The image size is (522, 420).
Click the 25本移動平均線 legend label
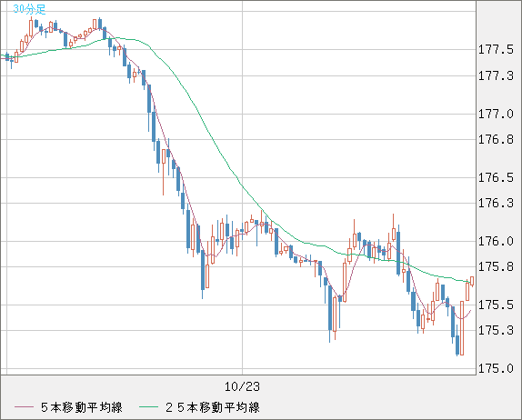(213, 407)
